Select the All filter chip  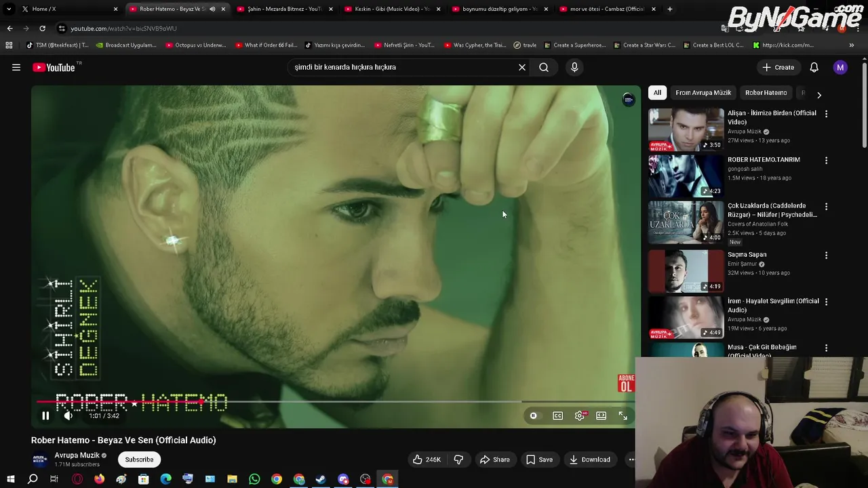(657, 93)
